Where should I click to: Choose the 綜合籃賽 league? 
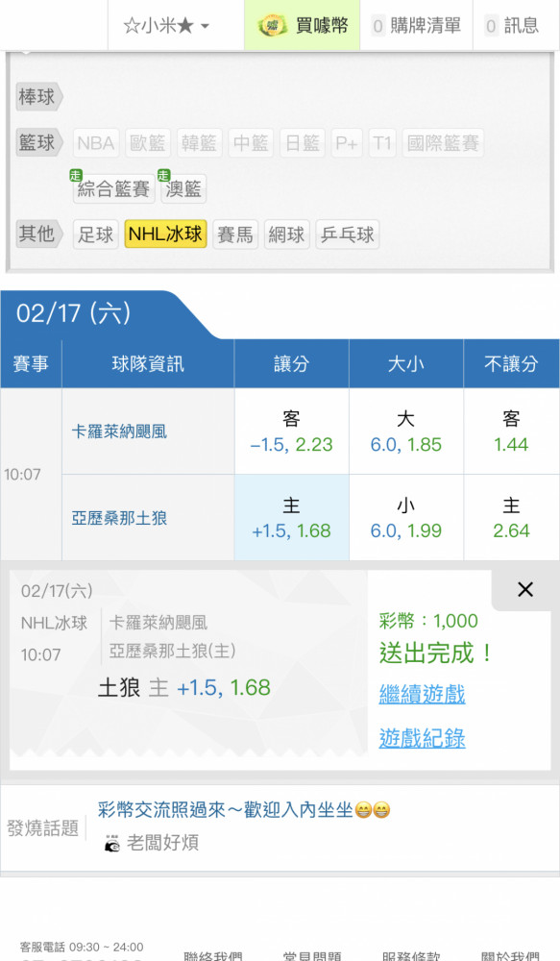(x=114, y=188)
